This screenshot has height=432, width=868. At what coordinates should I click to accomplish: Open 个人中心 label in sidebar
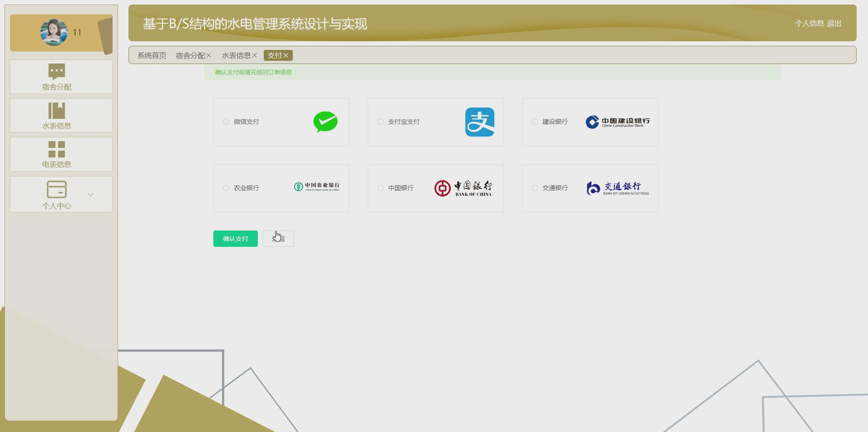click(x=57, y=206)
